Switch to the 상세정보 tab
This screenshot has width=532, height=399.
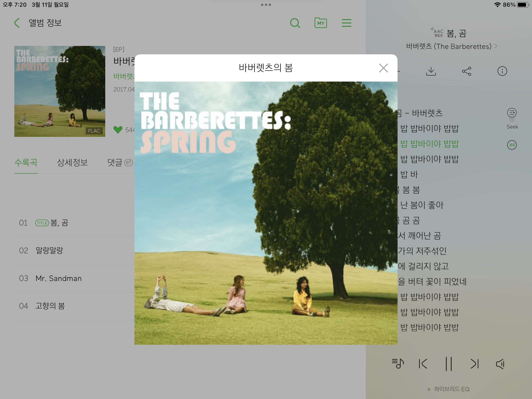[72, 163]
